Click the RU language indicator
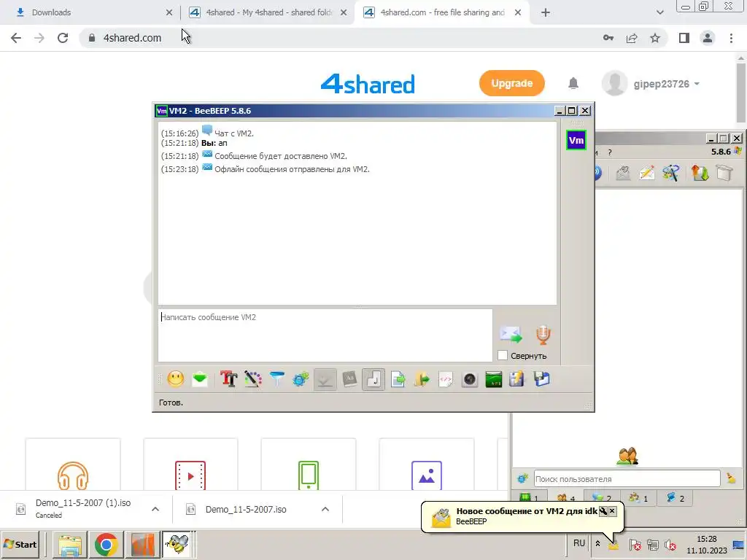 tap(578, 543)
